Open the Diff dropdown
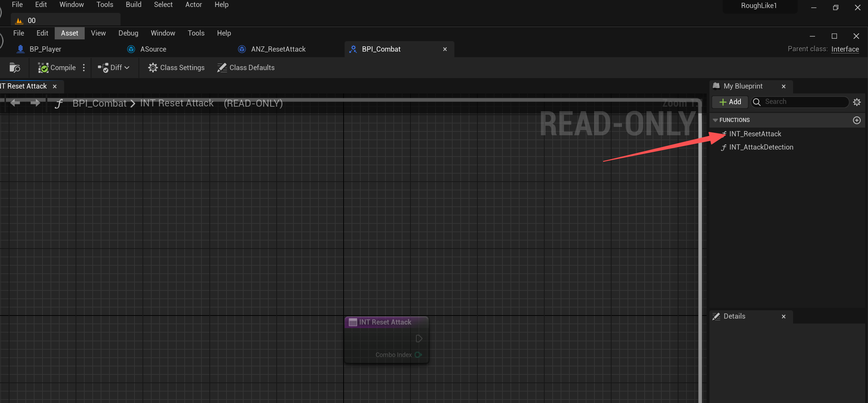Viewport: 868px width, 403px height. (114, 68)
